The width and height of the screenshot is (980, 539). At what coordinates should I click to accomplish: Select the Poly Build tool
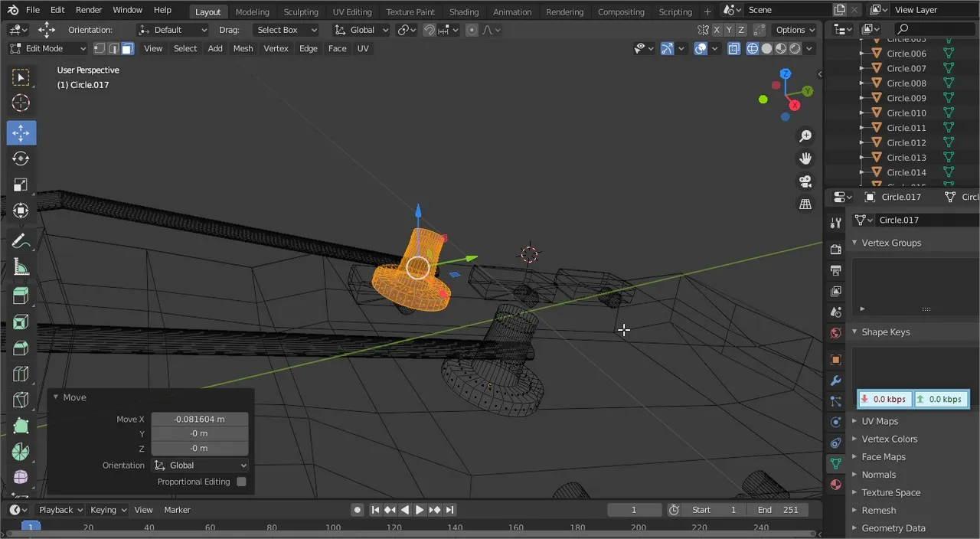21,426
